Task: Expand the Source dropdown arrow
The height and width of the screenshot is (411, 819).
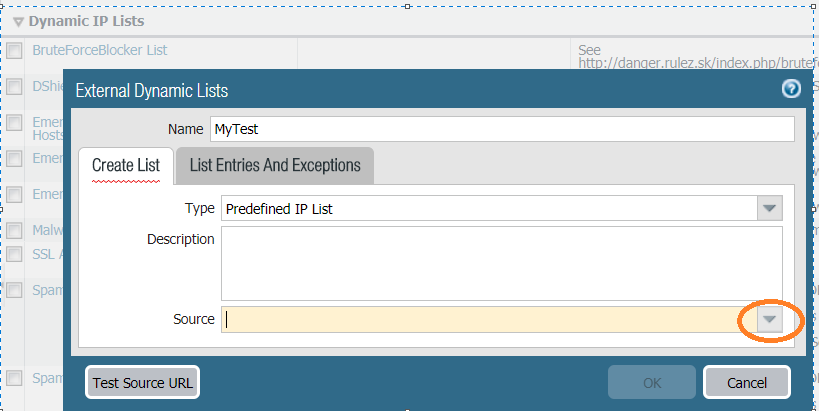Action: click(x=769, y=319)
